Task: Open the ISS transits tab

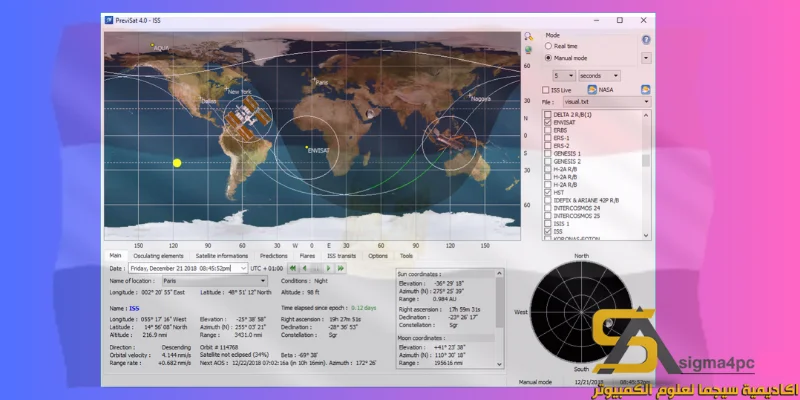Action: [341, 256]
